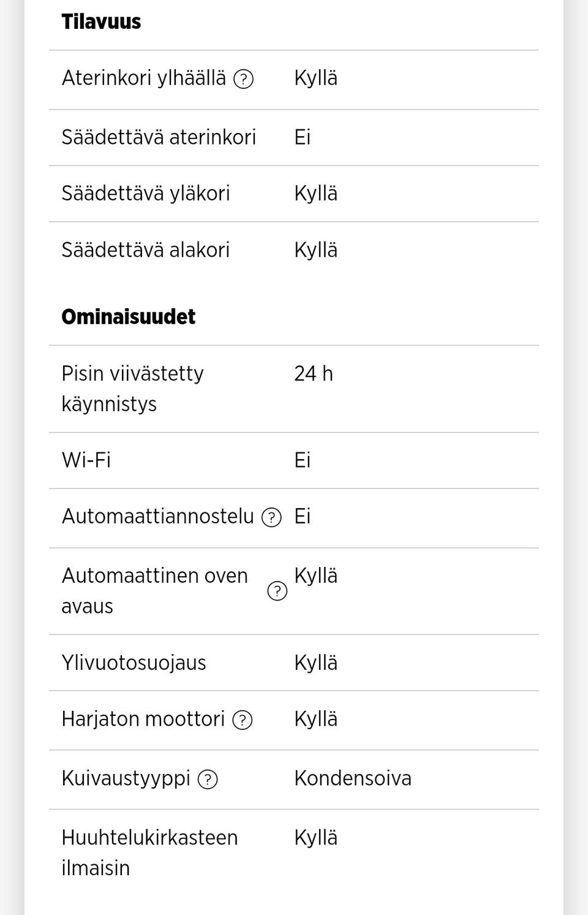Click the Kondensoiva value link
The width and height of the screenshot is (588, 915).
coord(353,780)
